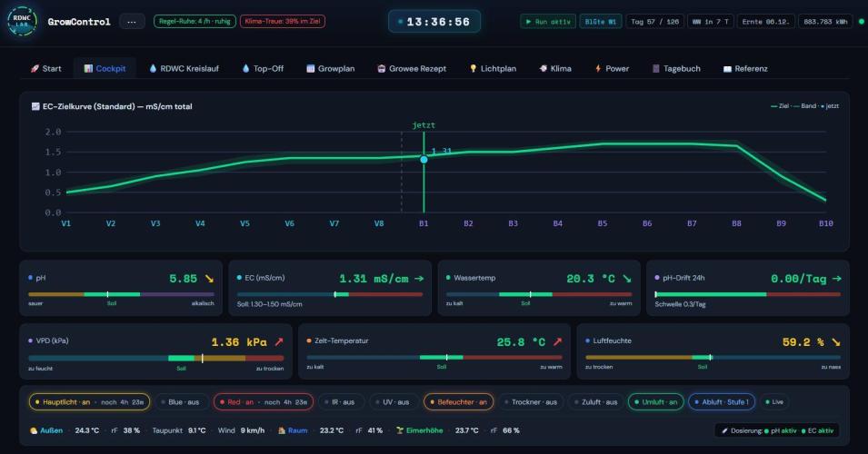
Task: Toggle the UV aus chip
Action: [x=394, y=402]
